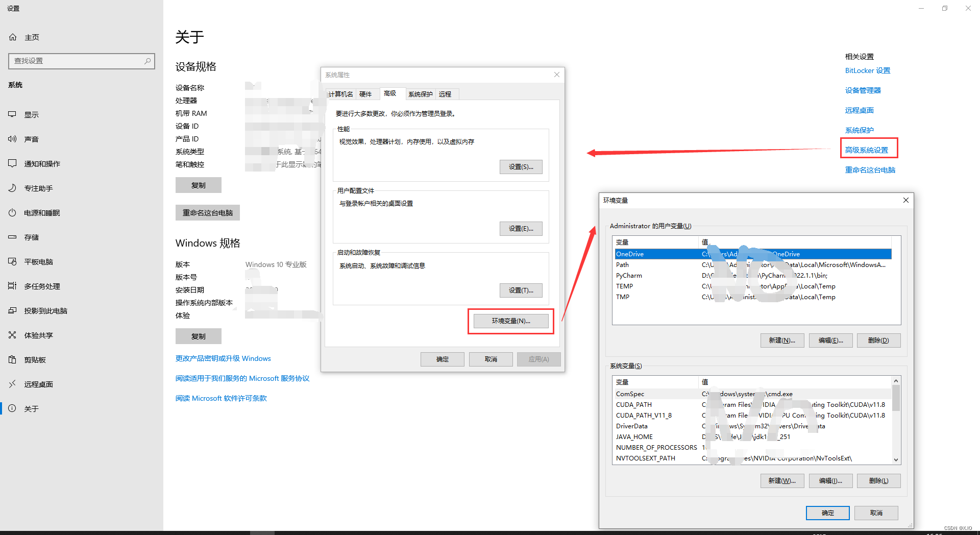Open Display settings monitor icon
The height and width of the screenshot is (535, 980).
click(x=12, y=114)
